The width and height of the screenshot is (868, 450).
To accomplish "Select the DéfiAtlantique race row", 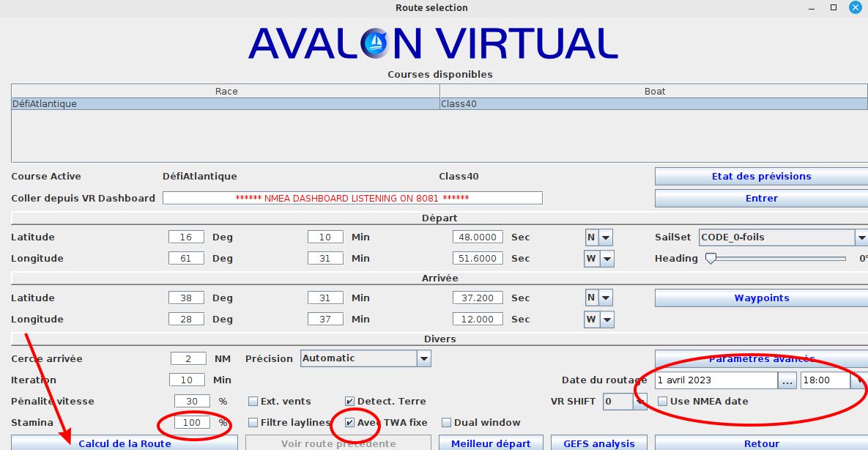I will [x=226, y=104].
